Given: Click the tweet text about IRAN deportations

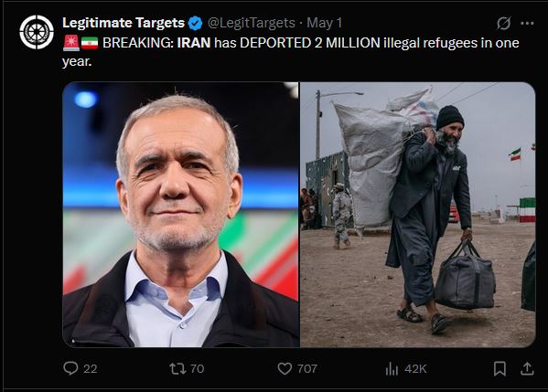Looking at the screenshot, I should click(290, 52).
